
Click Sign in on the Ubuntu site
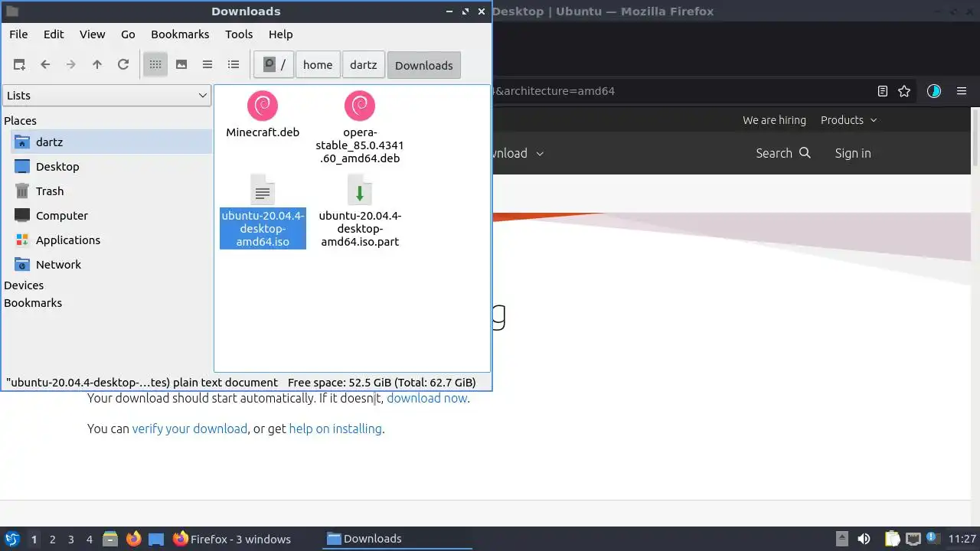click(853, 153)
